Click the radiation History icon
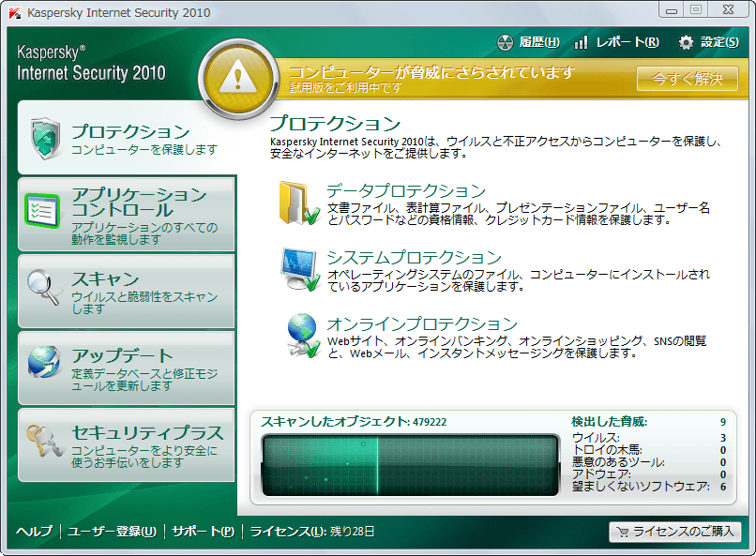 (x=505, y=43)
